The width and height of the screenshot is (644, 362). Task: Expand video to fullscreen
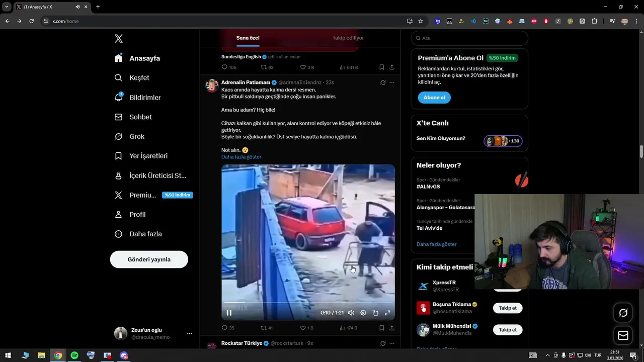pos(387,313)
